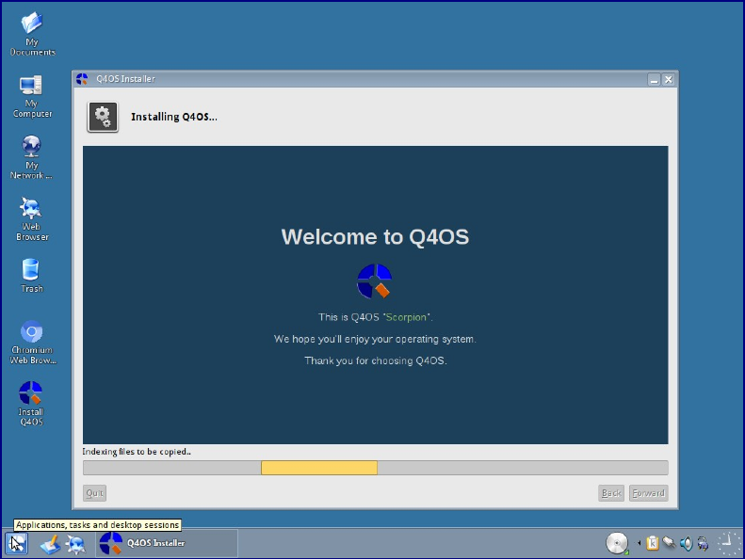
Task: Click the gear icon next to Installing Q4OS
Action: 103,117
